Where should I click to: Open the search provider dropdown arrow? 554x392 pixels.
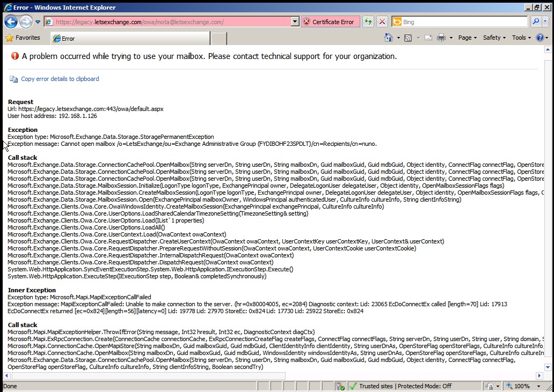pos(545,22)
